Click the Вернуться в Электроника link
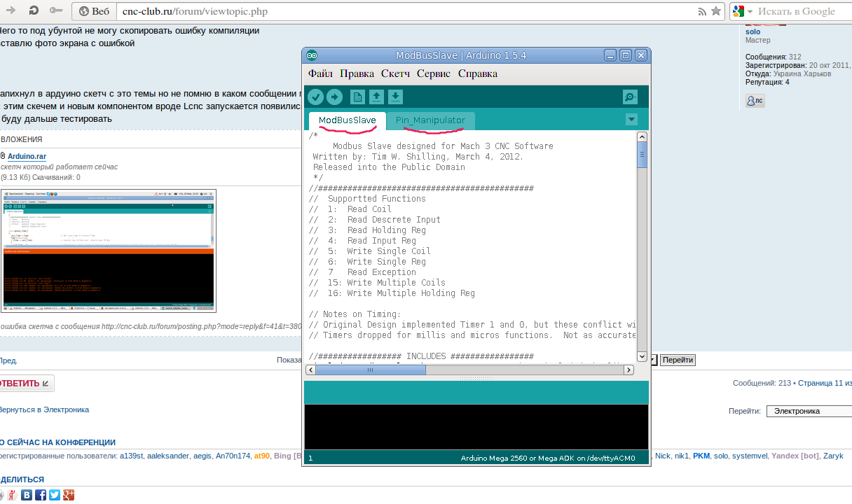This screenshot has height=504, width=852. (44, 409)
